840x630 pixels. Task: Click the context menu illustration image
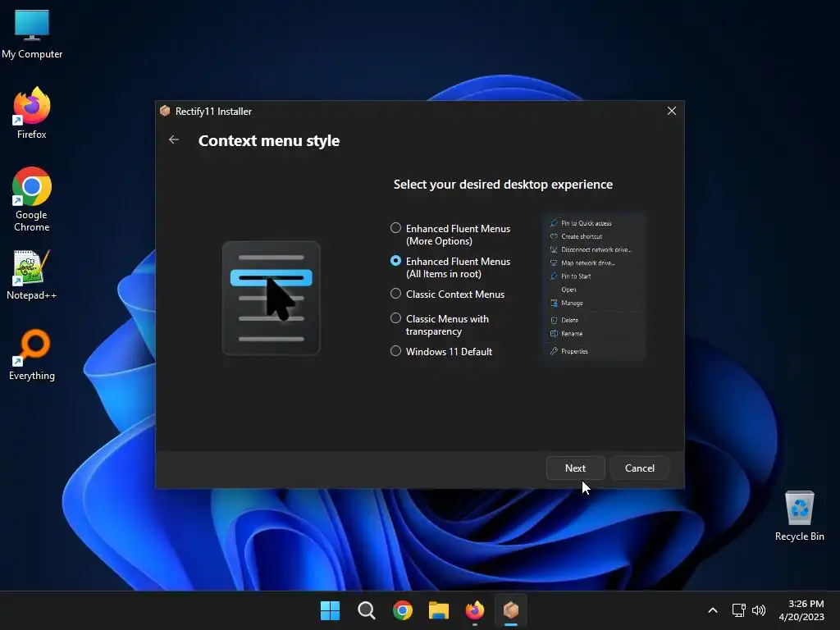[271, 298]
